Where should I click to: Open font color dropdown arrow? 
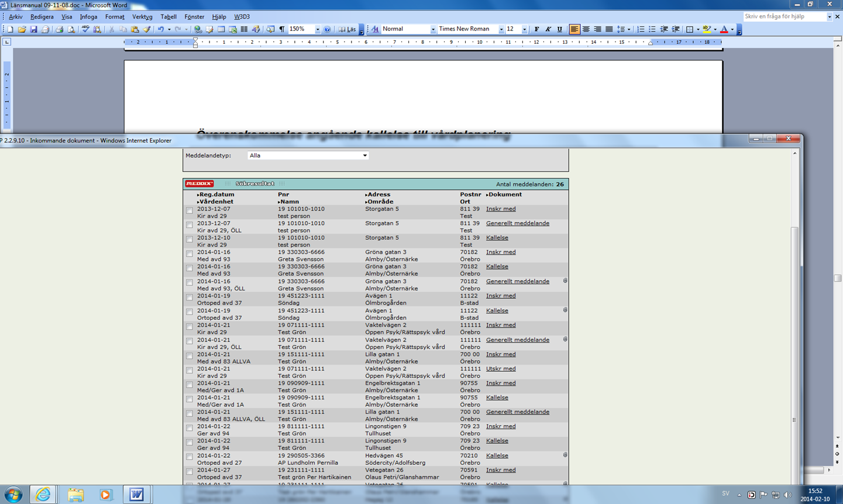[x=732, y=29]
